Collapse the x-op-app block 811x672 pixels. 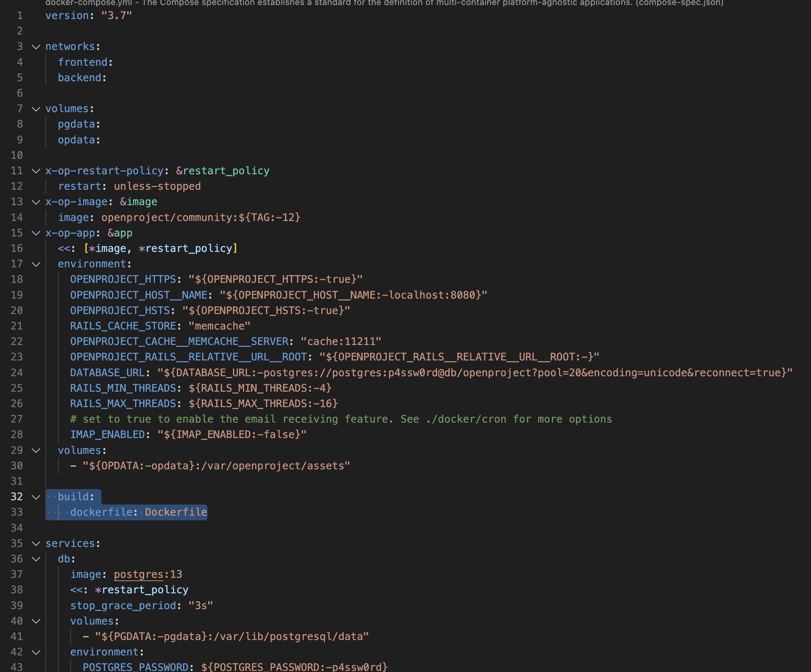point(36,233)
